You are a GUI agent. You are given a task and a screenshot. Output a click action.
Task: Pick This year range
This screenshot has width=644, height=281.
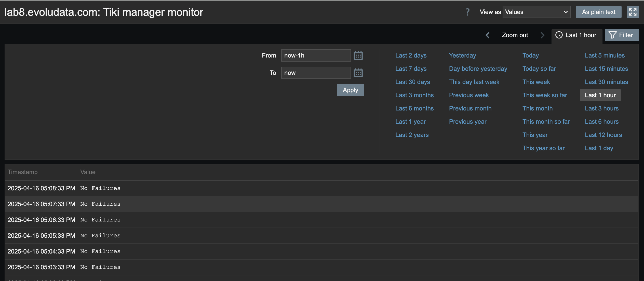(x=535, y=135)
